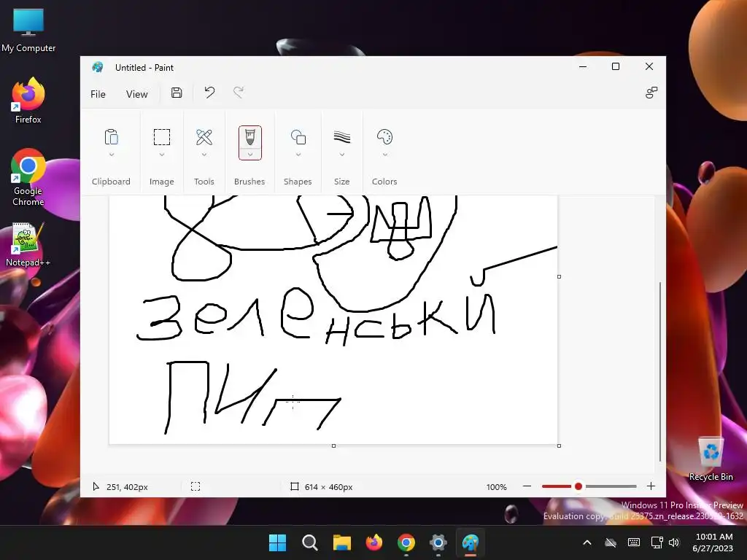Image resolution: width=747 pixels, height=560 pixels.
Task: Open the Clipboard paste icon
Action: tap(111, 137)
